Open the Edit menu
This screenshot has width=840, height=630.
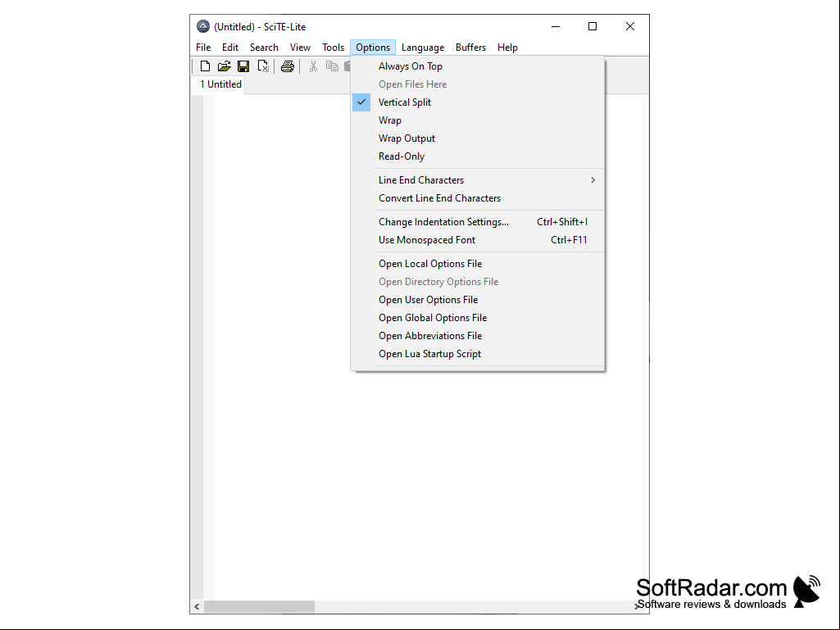point(230,48)
